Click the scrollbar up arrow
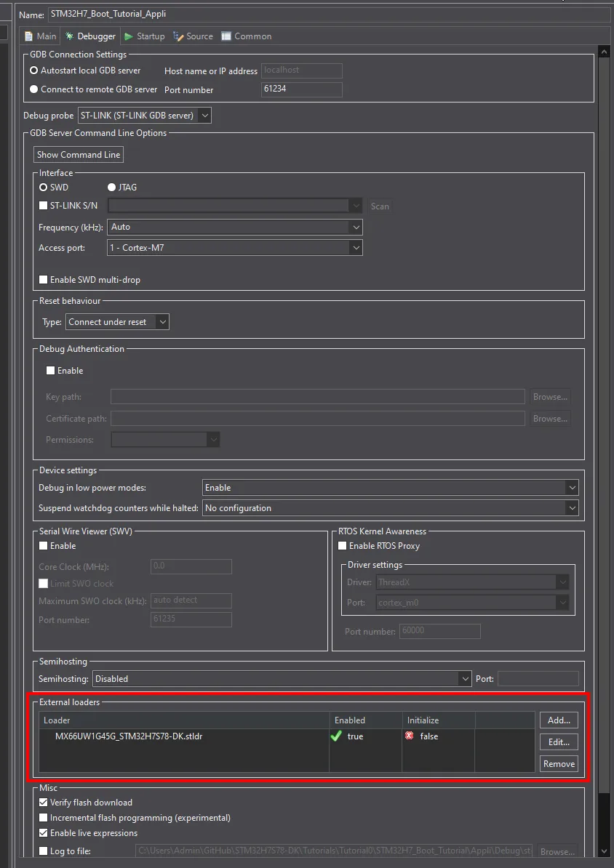Screen dimensions: 614x868 pyautogui.click(x=605, y=52)
